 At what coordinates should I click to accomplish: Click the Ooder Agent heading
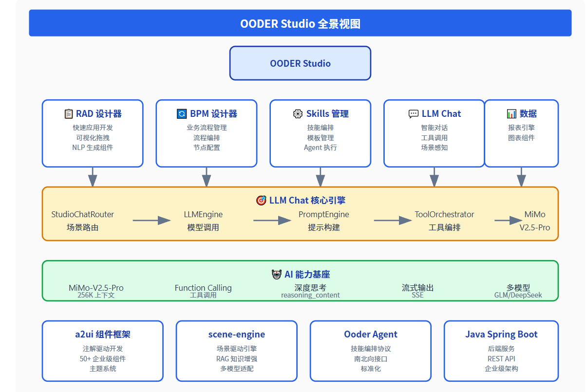pyautogui.click(x=371, y=335)
